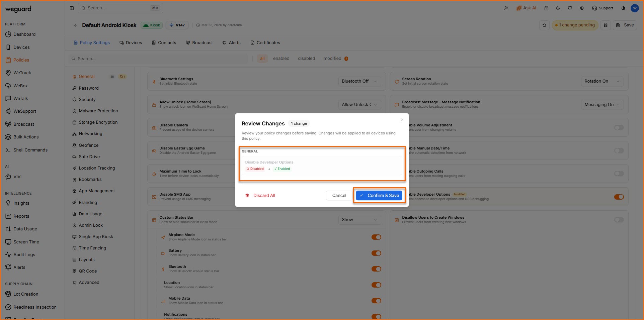Viewport: 644px width, 320px height.
Task: Open Ask AI assistant
Action: (x=526, y=8)
